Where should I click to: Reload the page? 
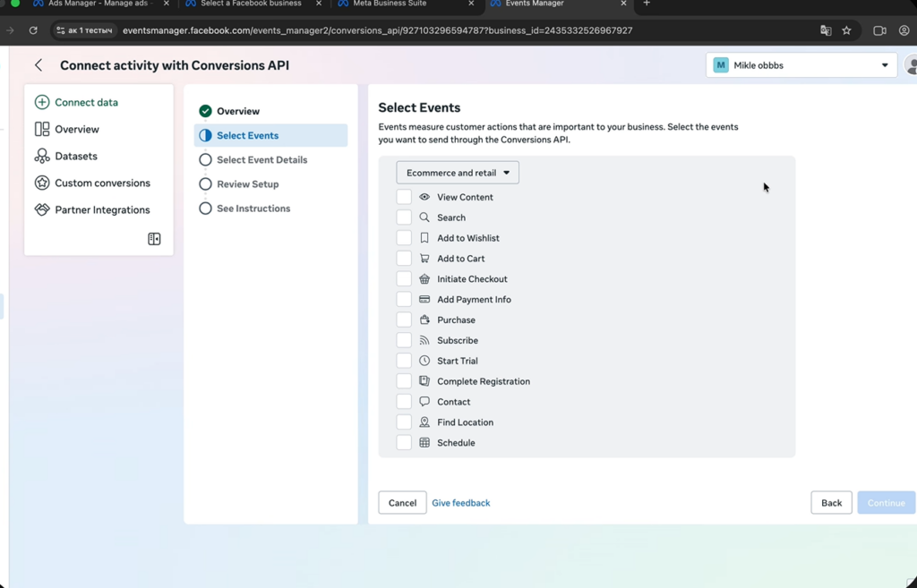33,30
